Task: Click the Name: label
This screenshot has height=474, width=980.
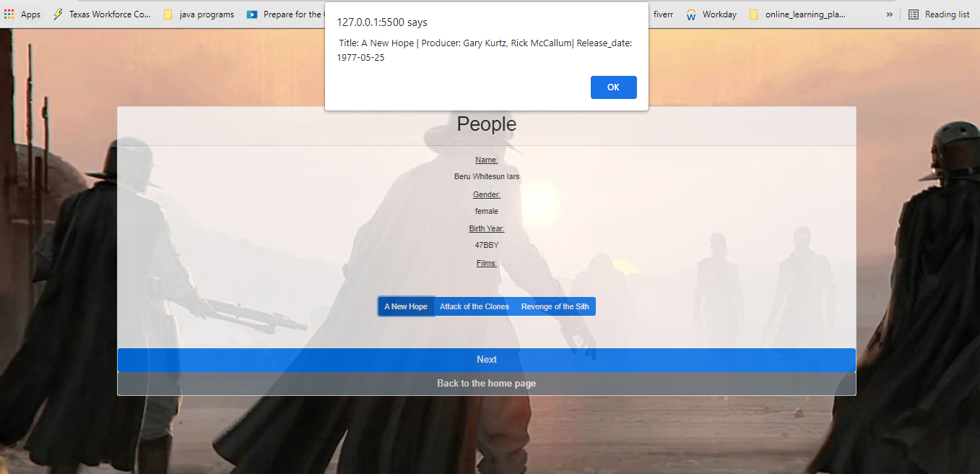Action: [487, 160]
